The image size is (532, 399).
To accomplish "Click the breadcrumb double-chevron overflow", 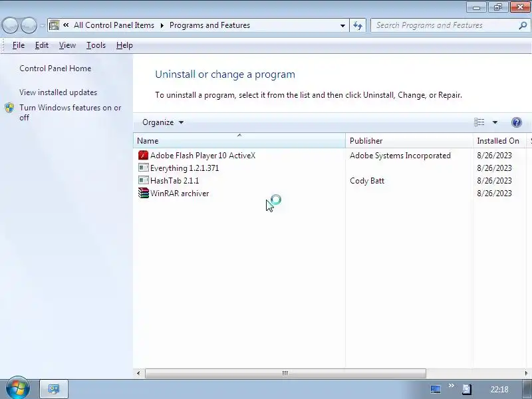I will pyautogui.click(x=66, y=25).
